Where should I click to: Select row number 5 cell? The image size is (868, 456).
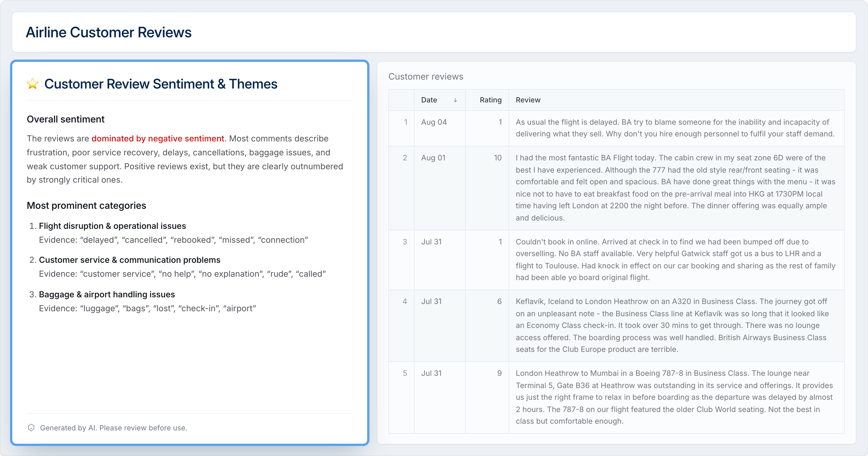pyautogui.click(x=401, y=398)
